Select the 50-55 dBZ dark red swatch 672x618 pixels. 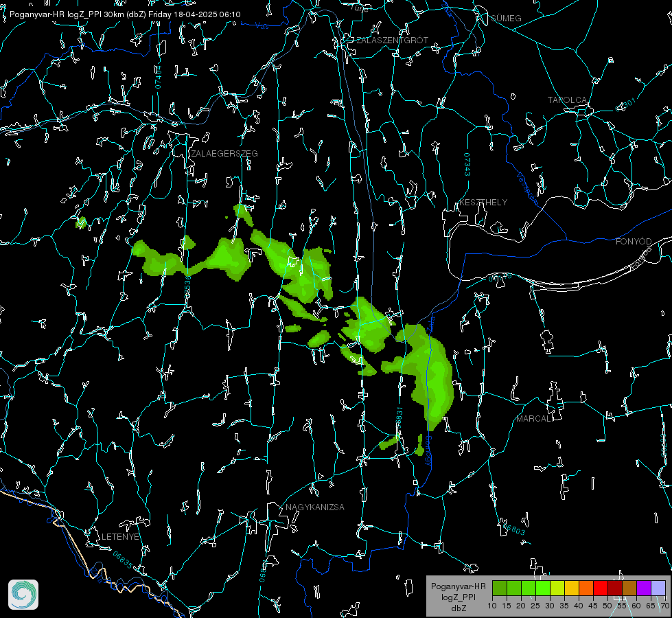point(616,588)
